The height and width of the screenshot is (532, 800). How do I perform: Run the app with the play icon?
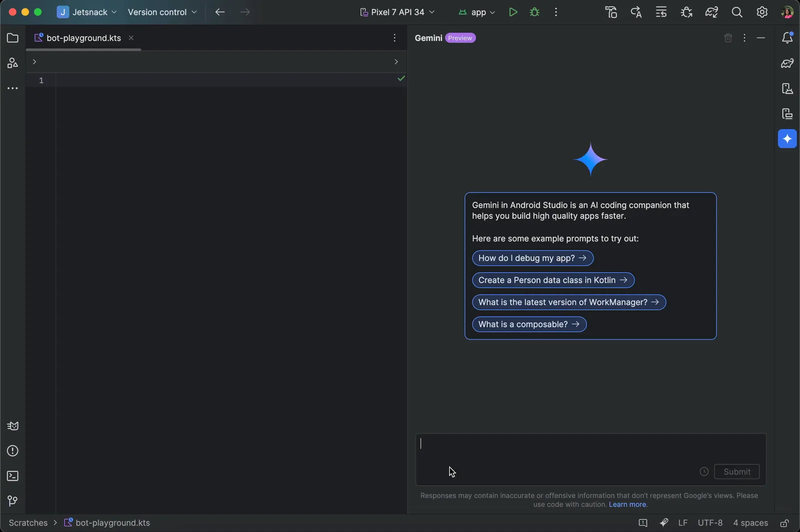click(x=513, y=12)
